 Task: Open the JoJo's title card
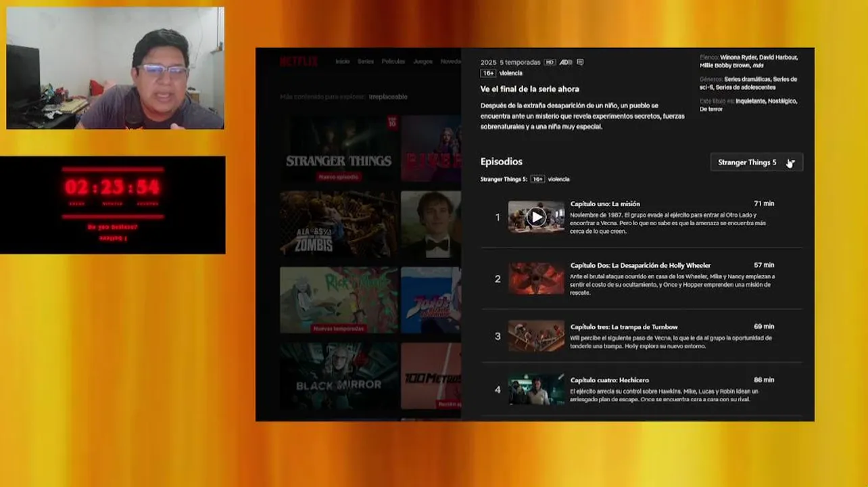coord(431,300)
